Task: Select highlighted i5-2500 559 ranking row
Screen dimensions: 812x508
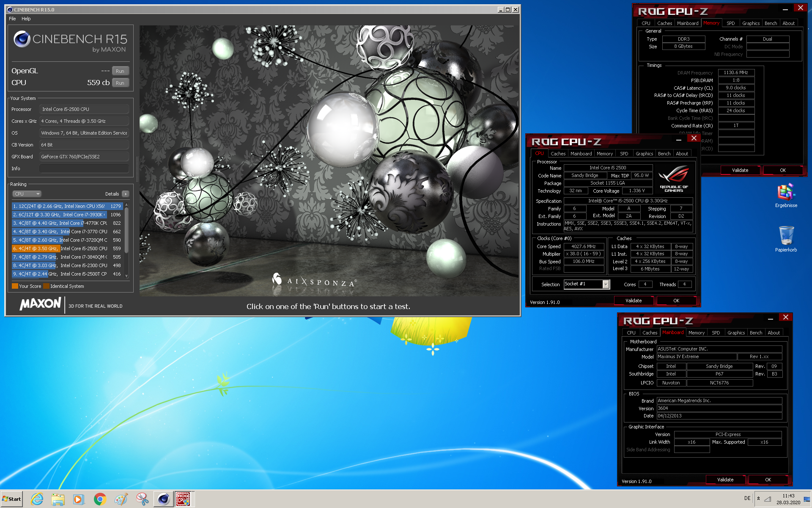Action: tap(67, 248)
